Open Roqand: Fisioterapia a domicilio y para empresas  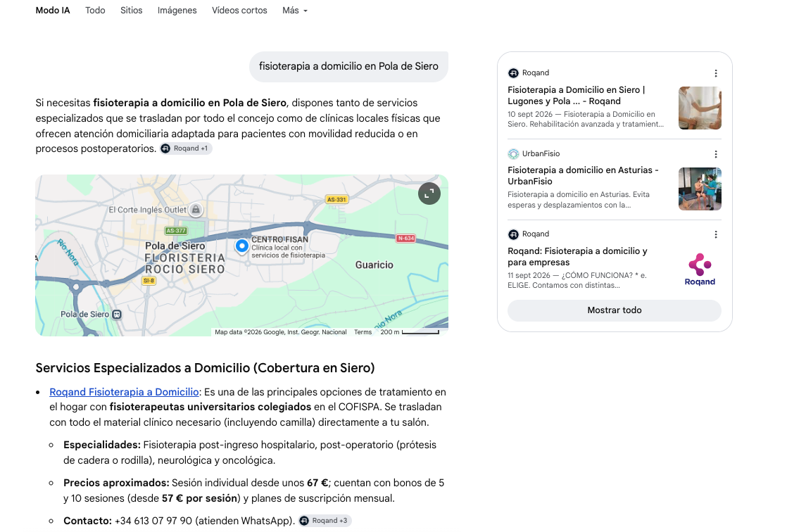pyautogui.click(x=577, y=256)
